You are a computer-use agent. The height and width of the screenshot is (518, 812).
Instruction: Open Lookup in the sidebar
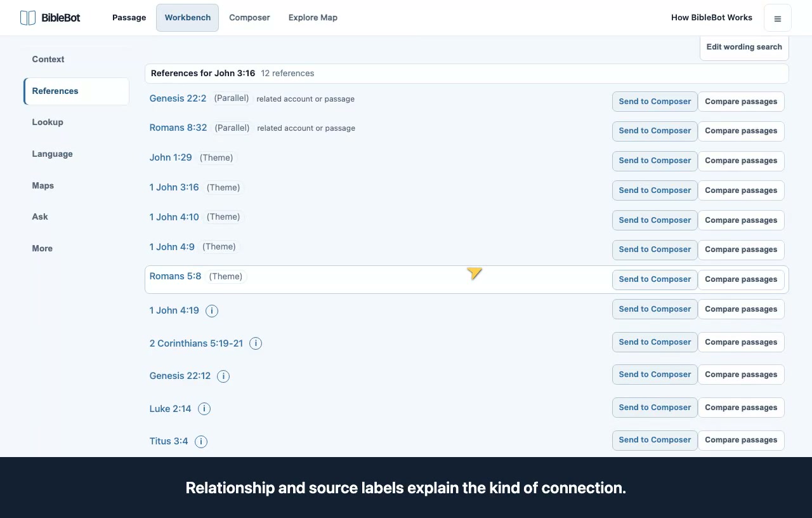point(76,123)
